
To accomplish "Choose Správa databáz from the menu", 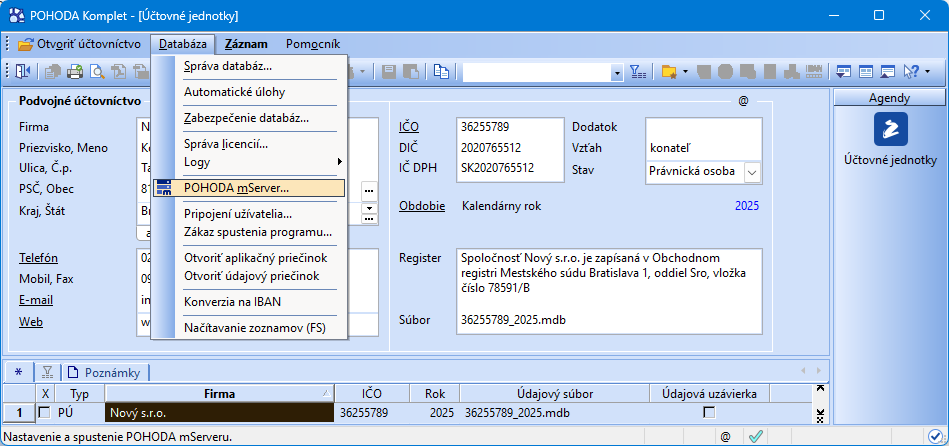I will click(227, 66).
